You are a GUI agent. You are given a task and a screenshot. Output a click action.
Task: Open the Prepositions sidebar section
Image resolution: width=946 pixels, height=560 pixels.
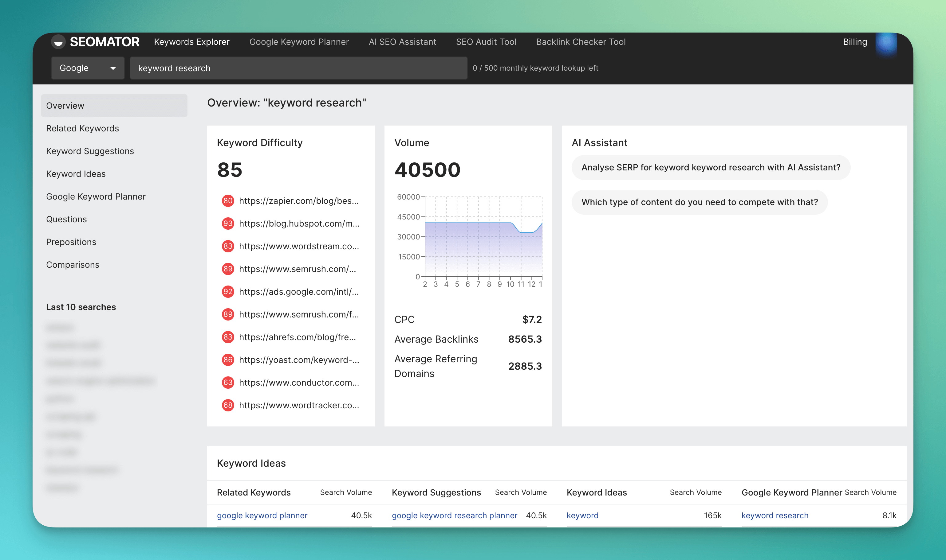coord(71,242)
